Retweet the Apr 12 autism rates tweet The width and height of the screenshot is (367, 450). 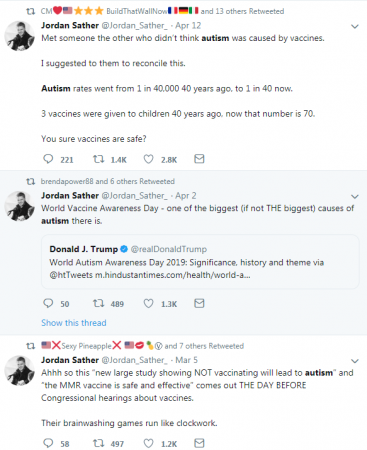tap(98, 159)
